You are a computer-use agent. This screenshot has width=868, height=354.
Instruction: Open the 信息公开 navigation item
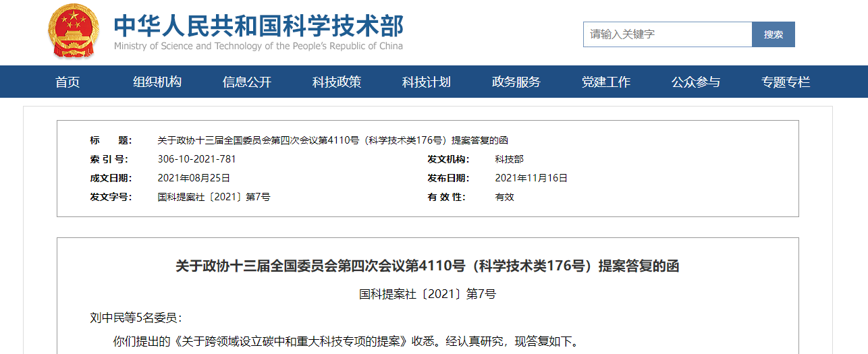247,82
